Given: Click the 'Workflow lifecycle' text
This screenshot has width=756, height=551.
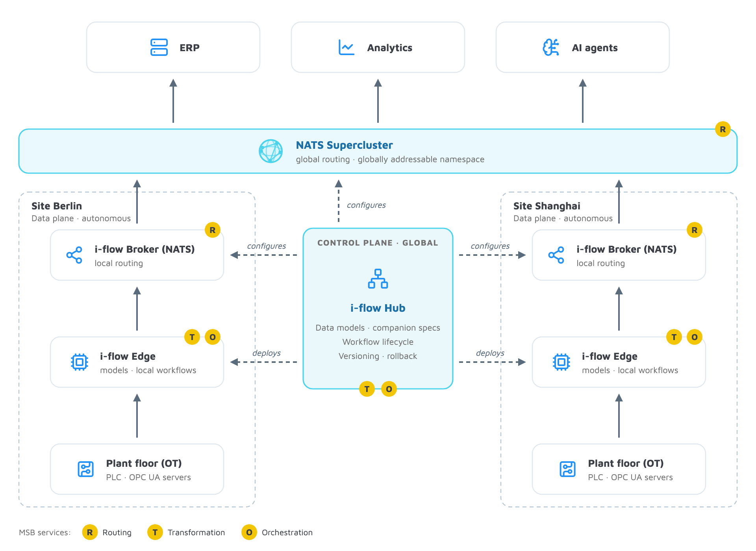Looking at the screenshot, I should (378, 342).
